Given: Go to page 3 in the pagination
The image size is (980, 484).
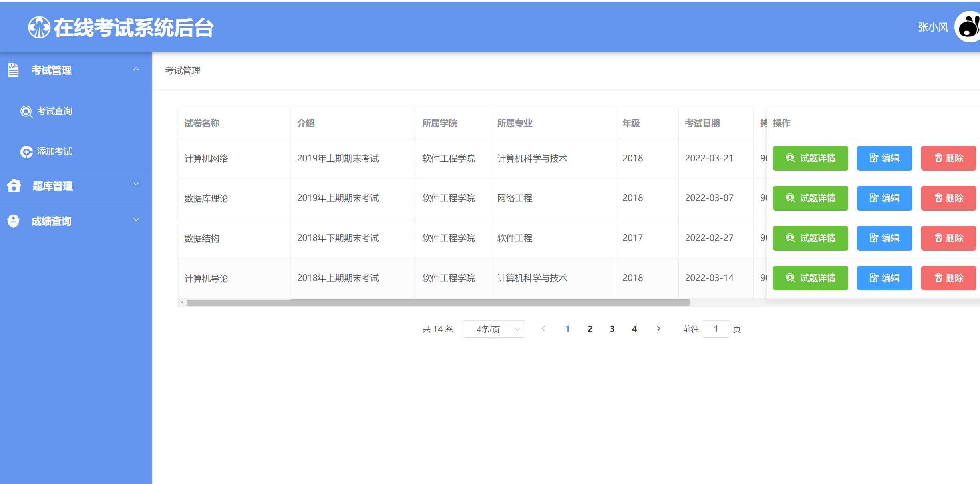Looking at the screenshot, I should coord(612,329).
